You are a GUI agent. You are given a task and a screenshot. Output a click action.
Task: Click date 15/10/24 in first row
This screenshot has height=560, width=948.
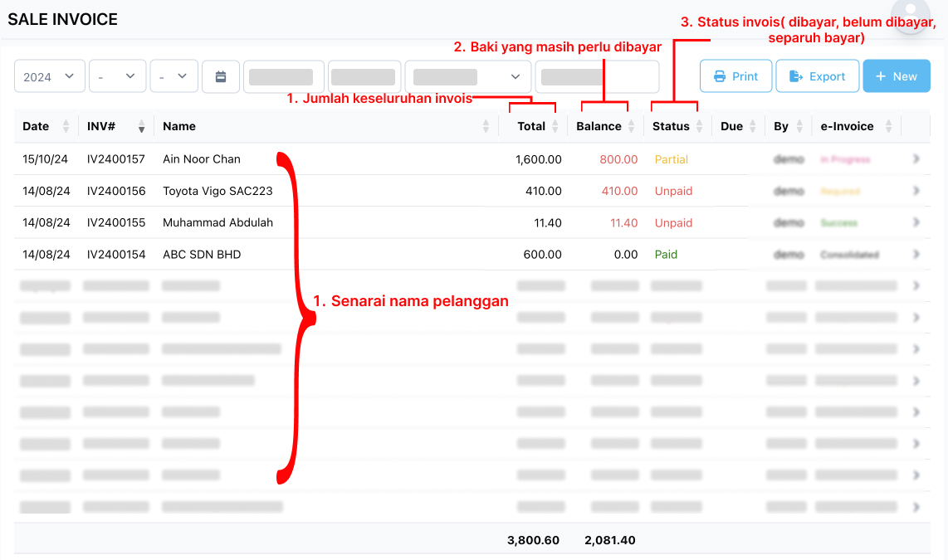click(x=46, y=159)
